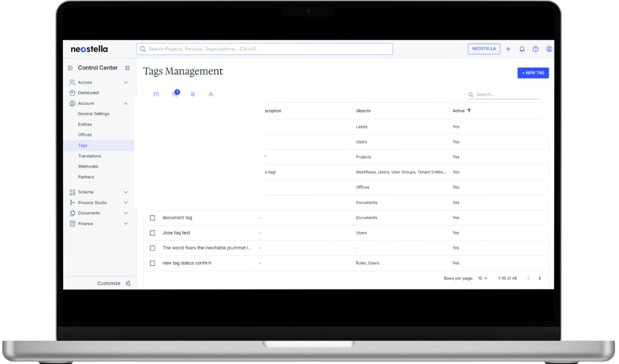Click the Active column filter icon
The image size is (619, 364).
(469, 111)
